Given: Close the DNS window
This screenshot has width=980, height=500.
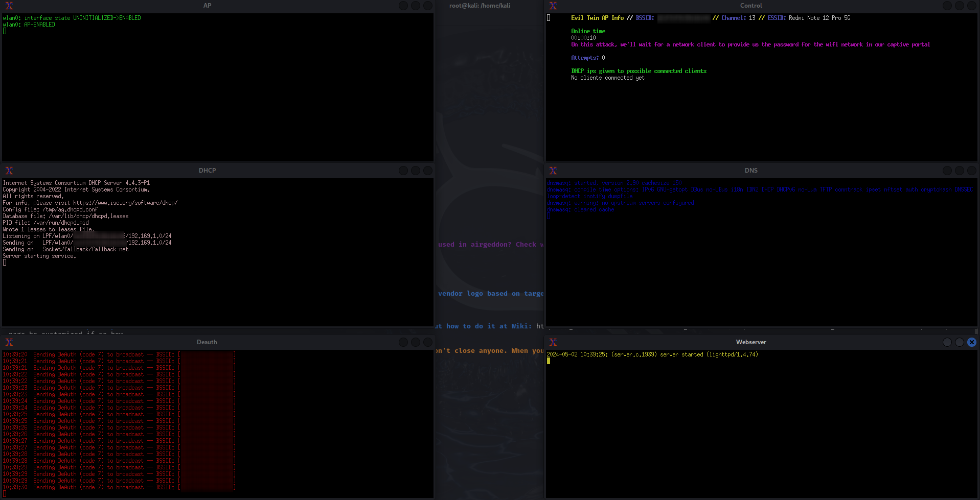Looking at the screenshot, I should [x=971, y=171].
